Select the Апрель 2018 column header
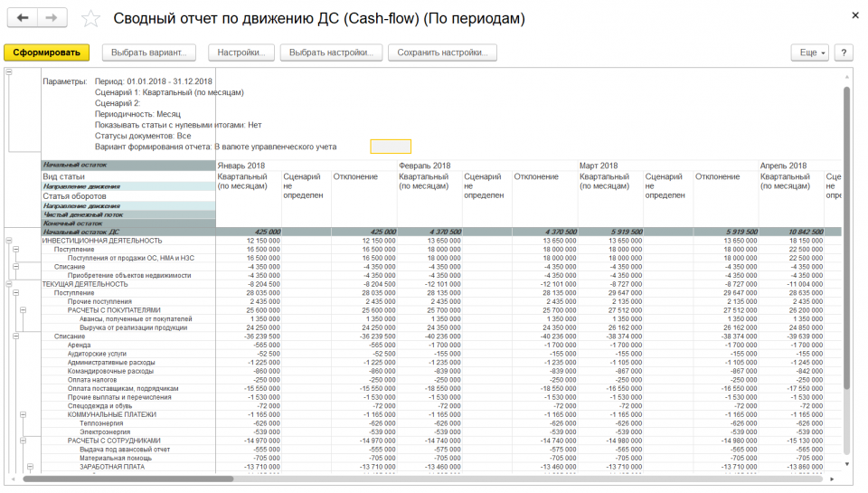This screenshot has width=868, height=493. point(783,166)
